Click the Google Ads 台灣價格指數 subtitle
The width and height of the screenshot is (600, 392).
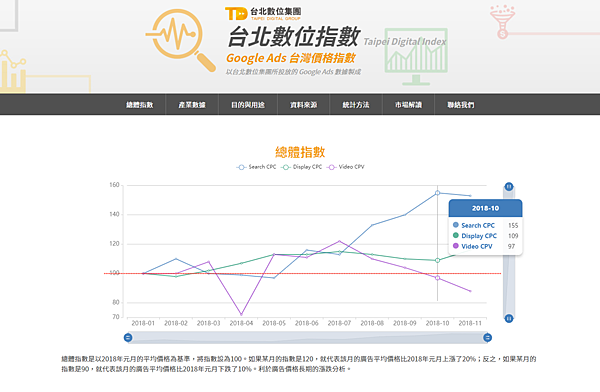pos(291,58)
